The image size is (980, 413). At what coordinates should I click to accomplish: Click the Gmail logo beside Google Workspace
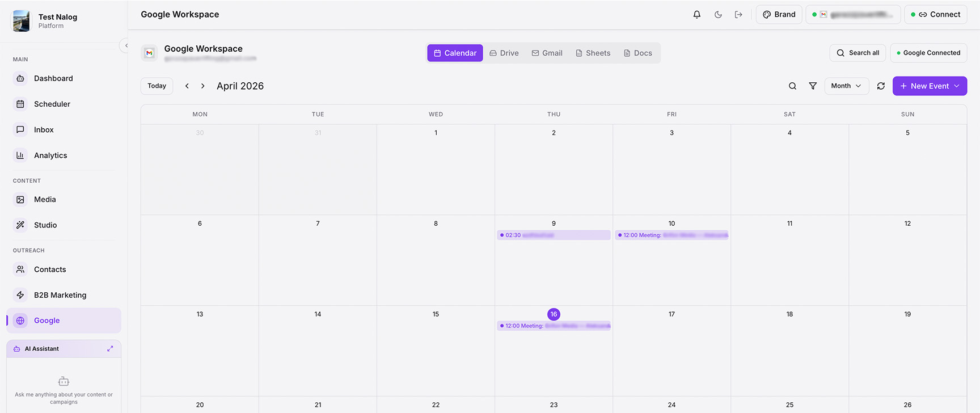pos(149,53)
